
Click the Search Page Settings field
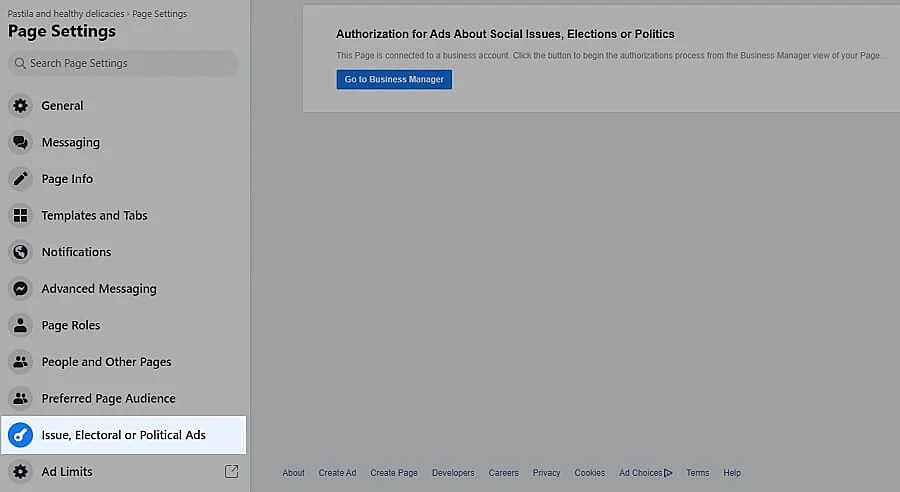(x=123, y=63)
